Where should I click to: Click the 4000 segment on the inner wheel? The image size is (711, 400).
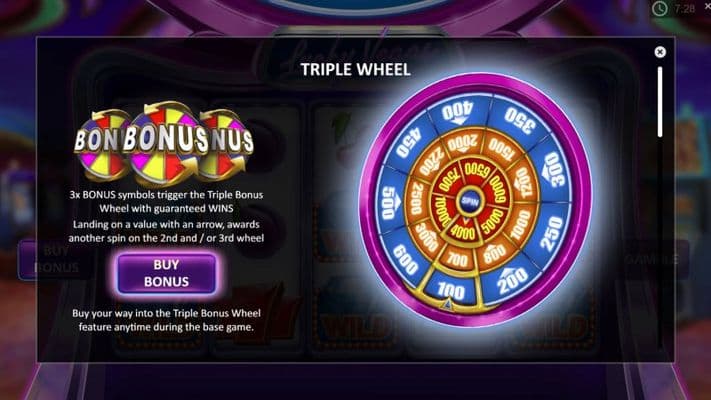click(x=463, y=232)
